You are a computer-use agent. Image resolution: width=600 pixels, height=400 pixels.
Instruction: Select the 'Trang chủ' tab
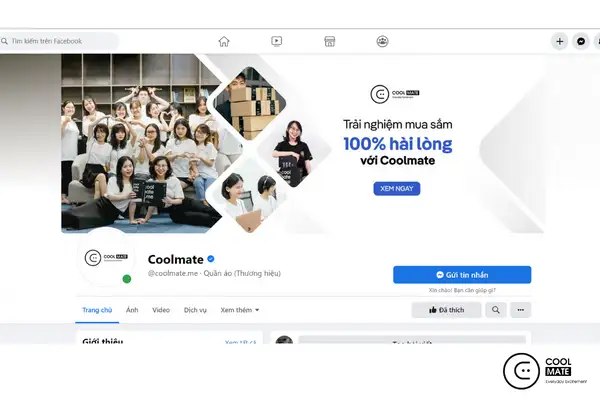pyautogui.click(x=97, y=310)
